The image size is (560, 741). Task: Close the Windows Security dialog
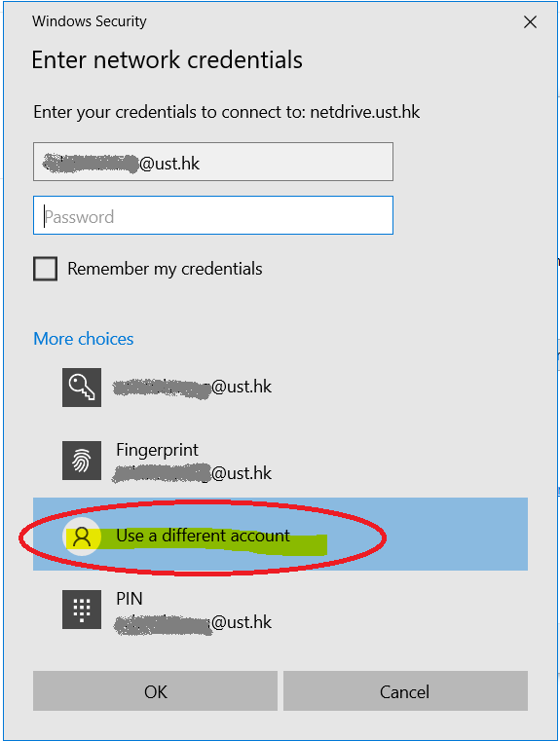pos(530,21)
